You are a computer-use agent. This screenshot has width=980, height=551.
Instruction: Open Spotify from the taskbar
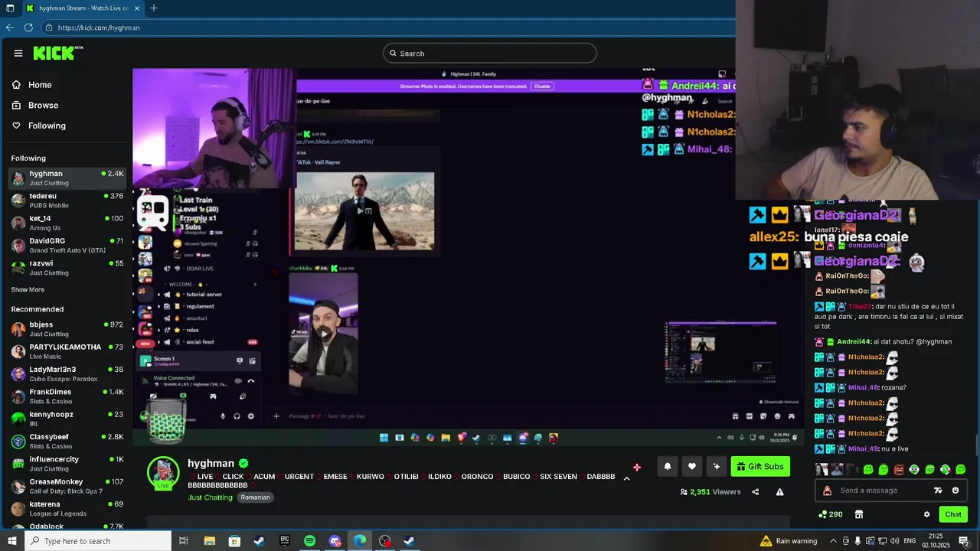[x=309, y=541]
